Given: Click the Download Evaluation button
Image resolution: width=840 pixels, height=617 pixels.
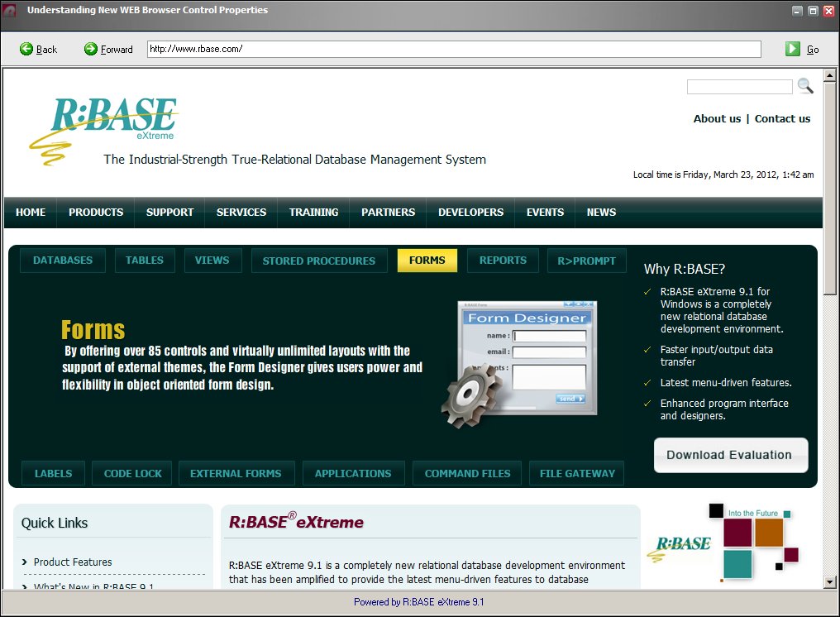Looking at the screenshot, I should click(x=729, y=455).
